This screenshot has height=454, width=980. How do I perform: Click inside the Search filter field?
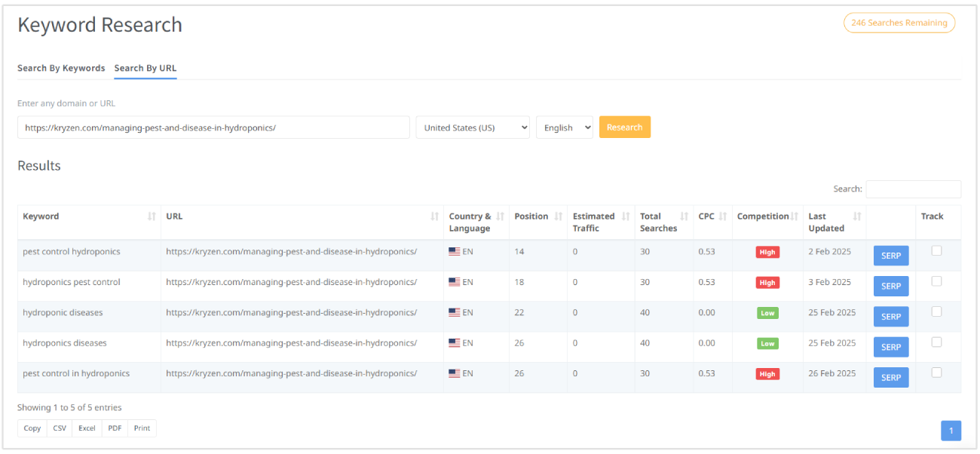click(913, 189)
